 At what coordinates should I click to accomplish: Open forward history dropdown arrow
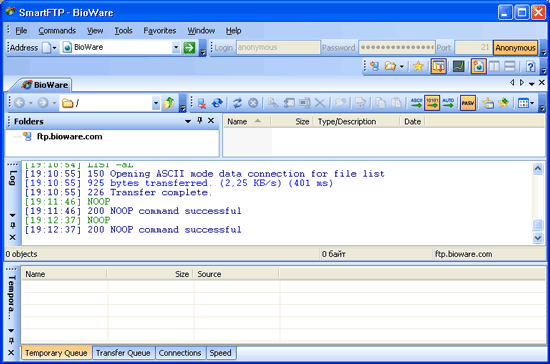tap(54, 103)
